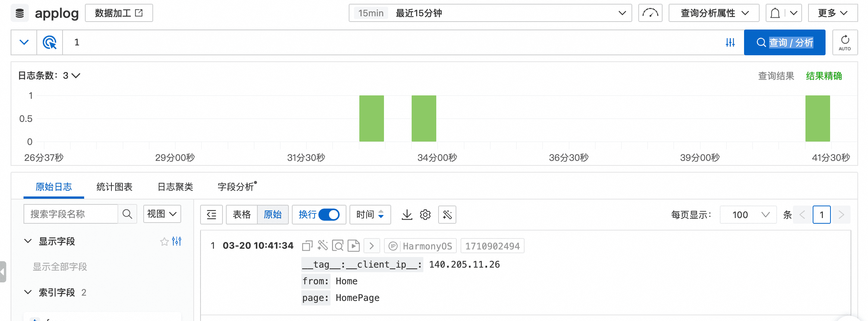Click the 数据加工 button
The height and width of the screenshot is (321, 868).
119,13
